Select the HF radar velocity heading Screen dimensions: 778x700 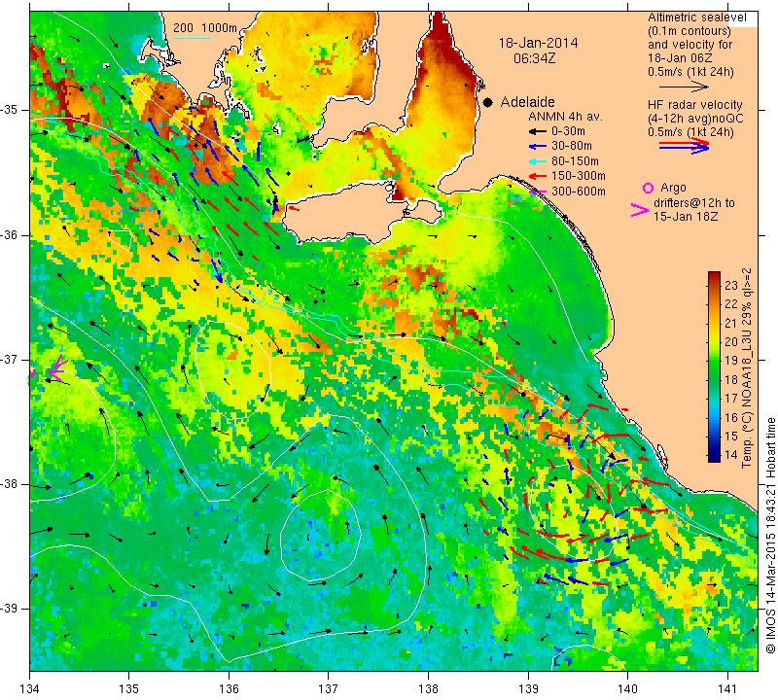(x=694, y=105)
